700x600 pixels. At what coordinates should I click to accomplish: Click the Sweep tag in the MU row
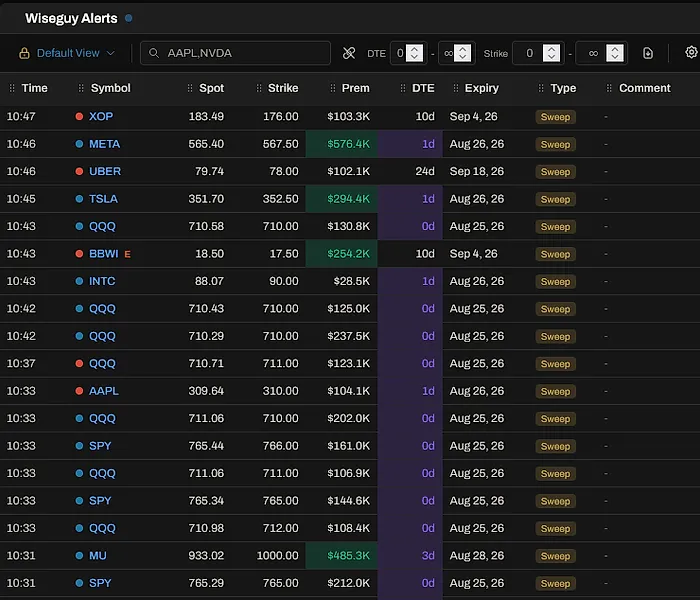pos(555,556)
